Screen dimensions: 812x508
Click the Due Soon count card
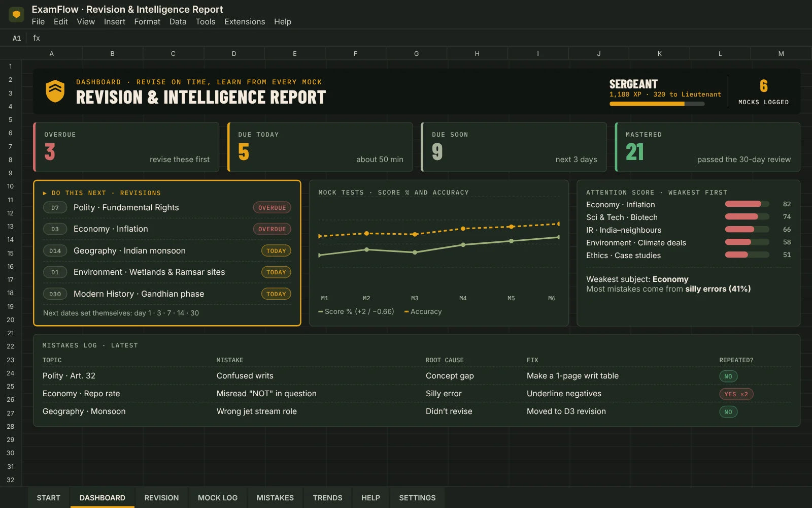pyautogui.click(x=514, y=147)
